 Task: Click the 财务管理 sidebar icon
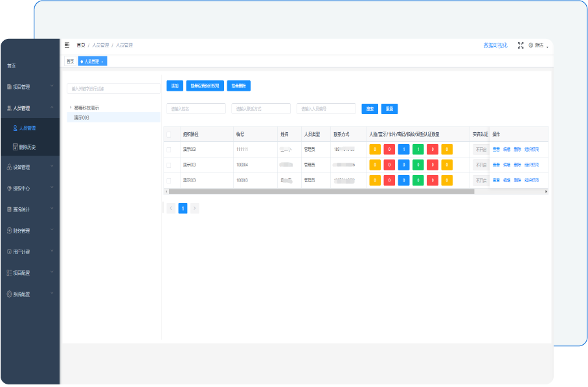(9, 231)
